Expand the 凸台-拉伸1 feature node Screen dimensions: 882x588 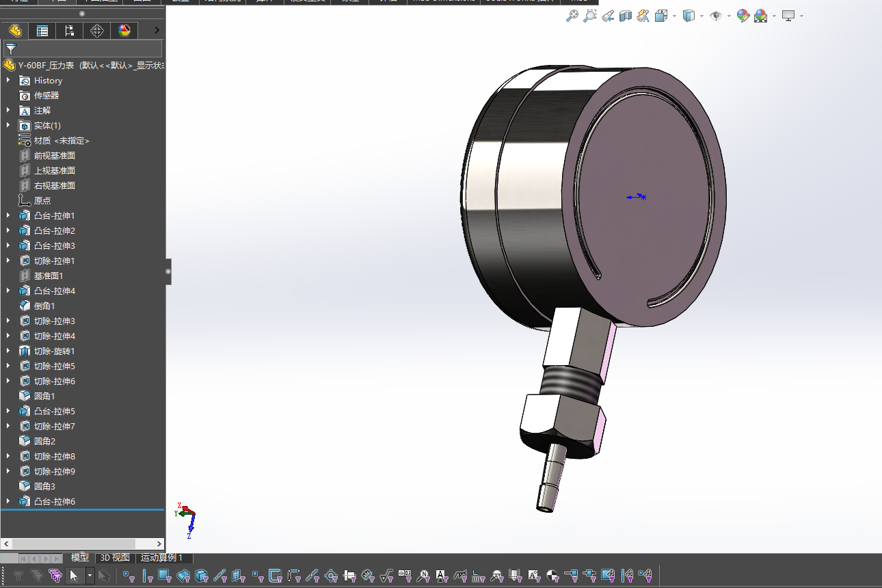tap(8, 216)
